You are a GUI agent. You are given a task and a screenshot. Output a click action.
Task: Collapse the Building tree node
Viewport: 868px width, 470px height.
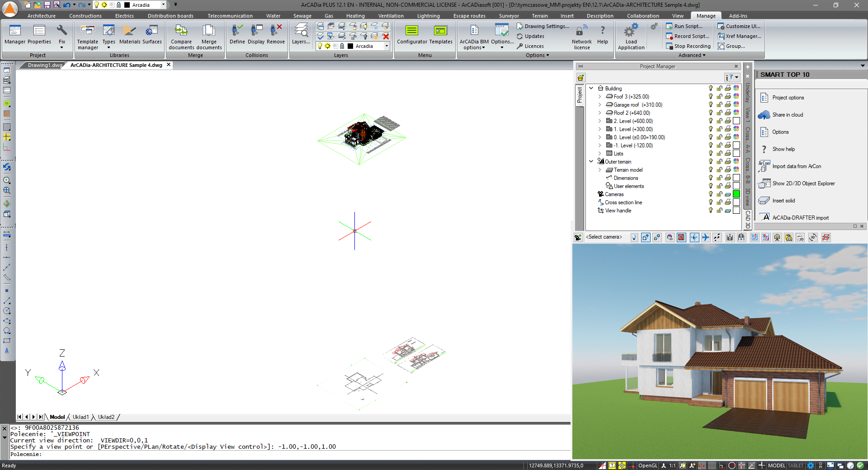(x=592, y=88)
